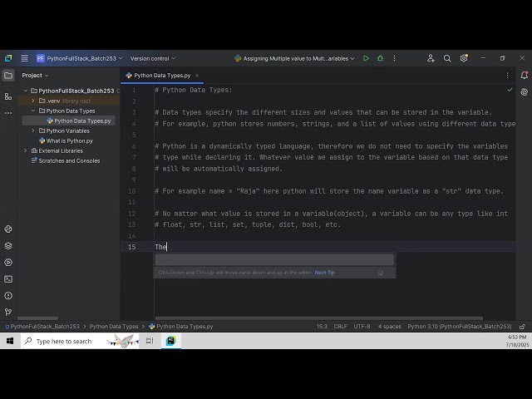Change Python 3.10 interpreter
The image size is (532, 399).
pos(460,327)
